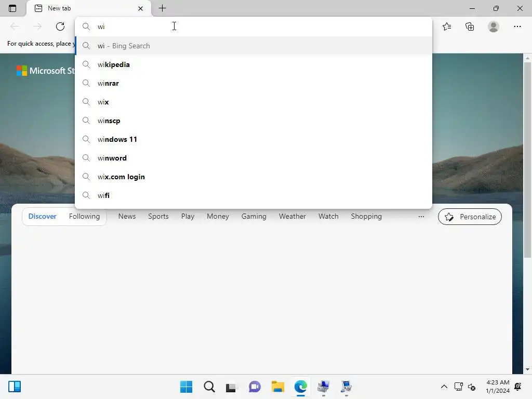Click the page vertical scrollbar thumb
Viewport: 532px width, 399px height.
point(527,160)
